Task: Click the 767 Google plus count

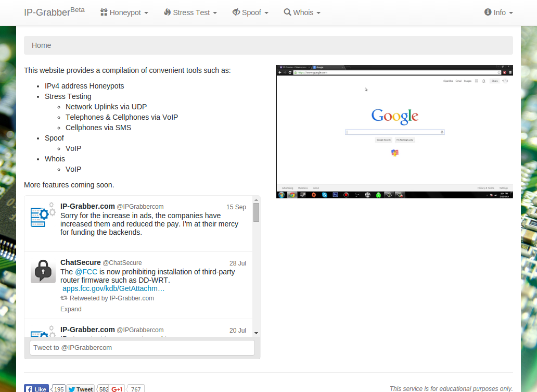Action: [136, 389]
